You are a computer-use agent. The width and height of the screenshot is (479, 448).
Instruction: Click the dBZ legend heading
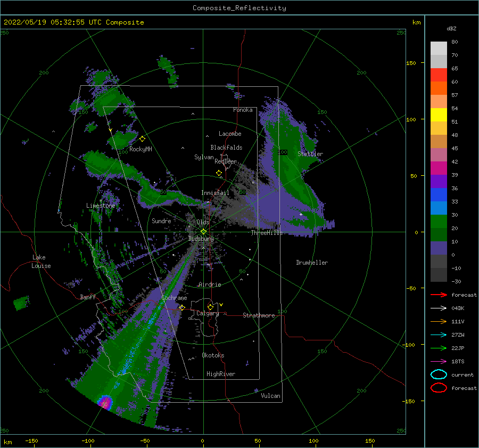pos(451,28)
